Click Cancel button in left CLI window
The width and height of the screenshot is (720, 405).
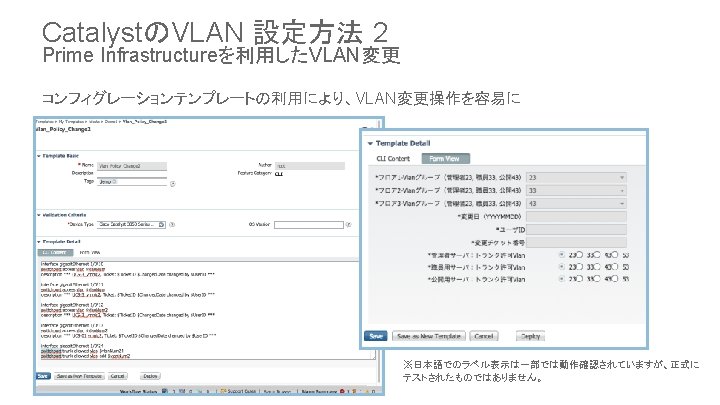pyautogui.click(x=118, y=376)
